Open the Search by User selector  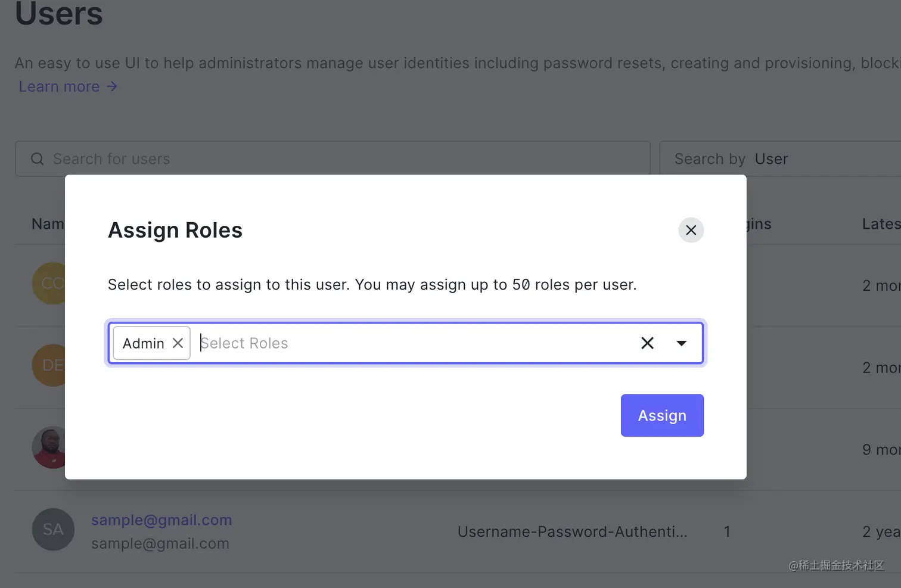771,159
